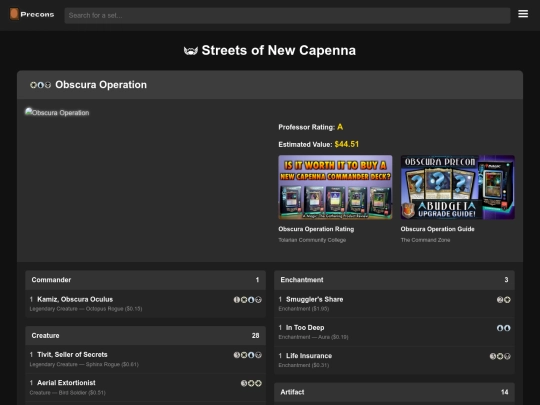Click the mana cost icons for Aerial Extortionist
The image size is (540, 405).
point(251,383)
